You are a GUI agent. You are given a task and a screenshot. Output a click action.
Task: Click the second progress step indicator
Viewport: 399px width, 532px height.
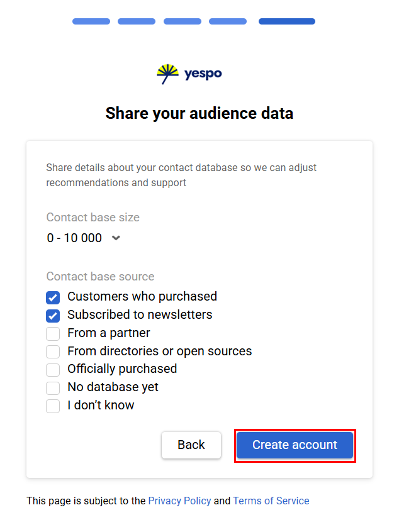(137, 21)
